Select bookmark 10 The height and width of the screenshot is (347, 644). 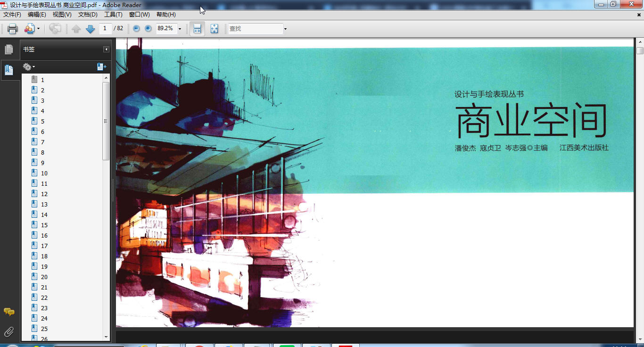[44, 173]
